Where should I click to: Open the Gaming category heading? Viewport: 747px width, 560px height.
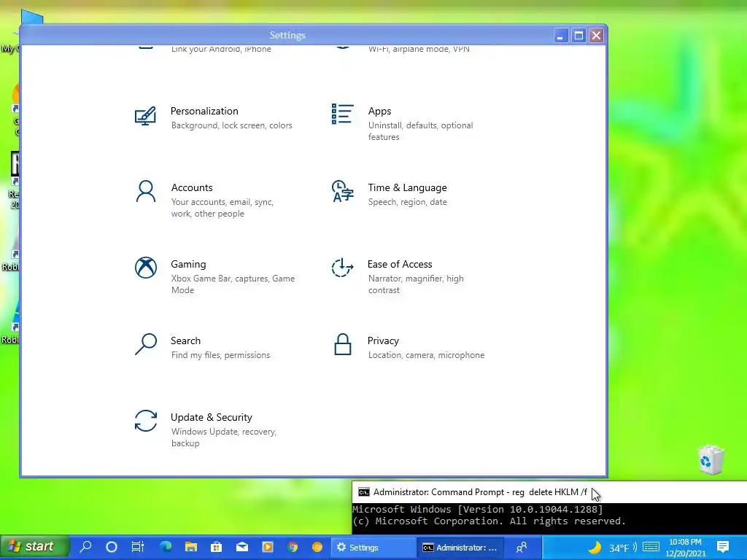189,264
